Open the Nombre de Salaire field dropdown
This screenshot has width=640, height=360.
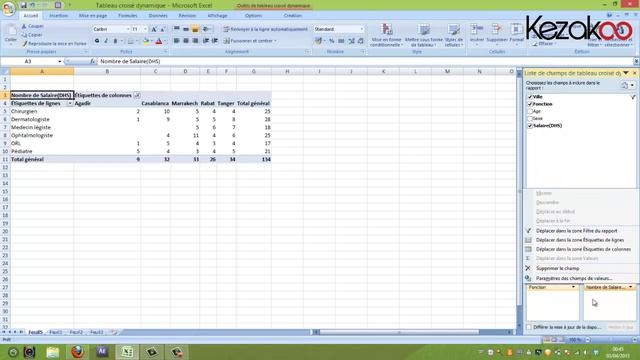[631, 287]
